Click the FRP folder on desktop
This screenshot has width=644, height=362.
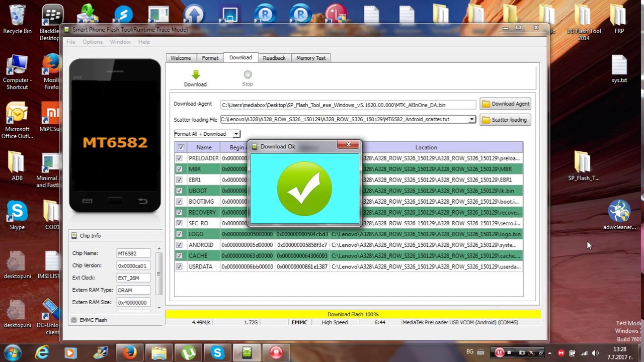619,20
